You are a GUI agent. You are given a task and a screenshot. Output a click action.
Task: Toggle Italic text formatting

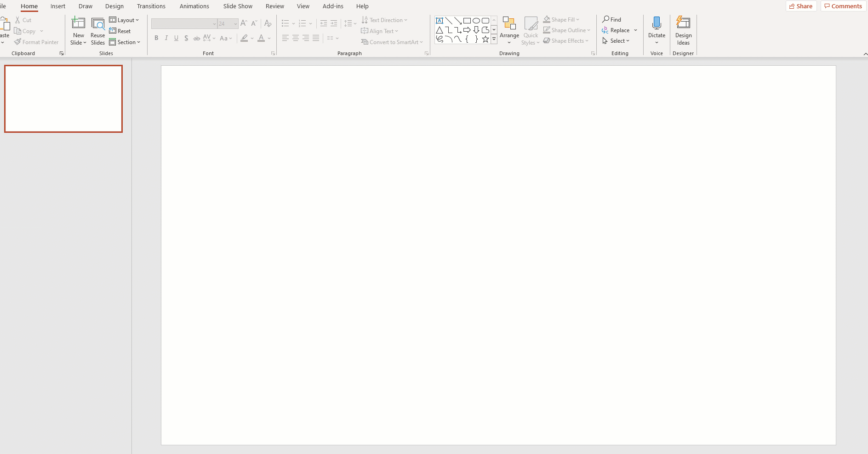[166, 38]
